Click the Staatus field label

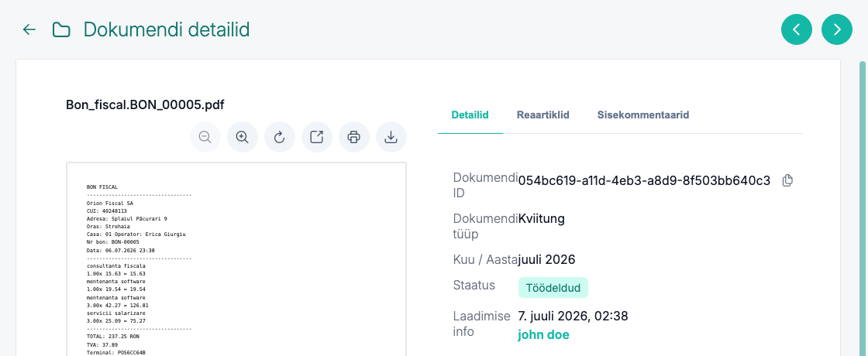[x=474, y=286]
